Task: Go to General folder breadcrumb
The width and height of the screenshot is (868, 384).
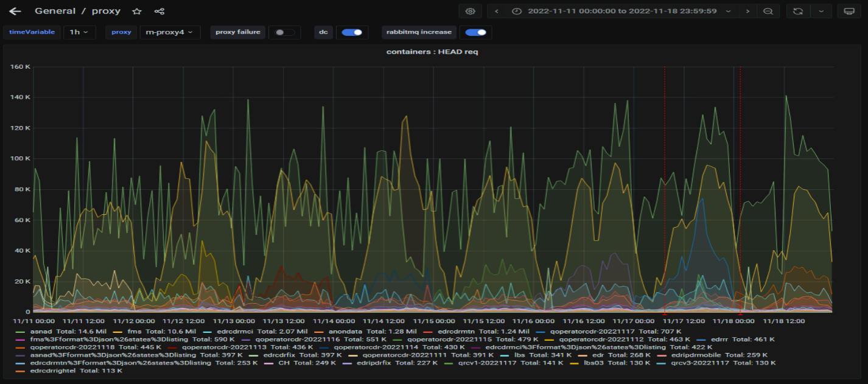Action: pos(55,11)
